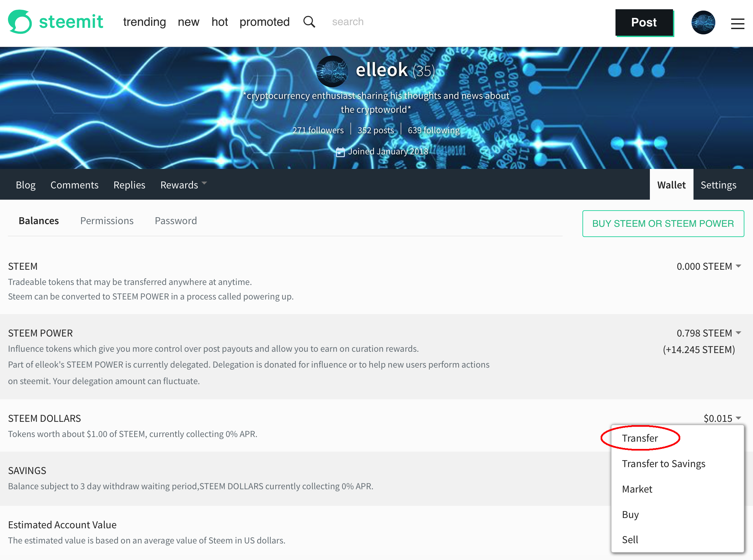Click the SAVINGS heading

click(x=27, y=470)
